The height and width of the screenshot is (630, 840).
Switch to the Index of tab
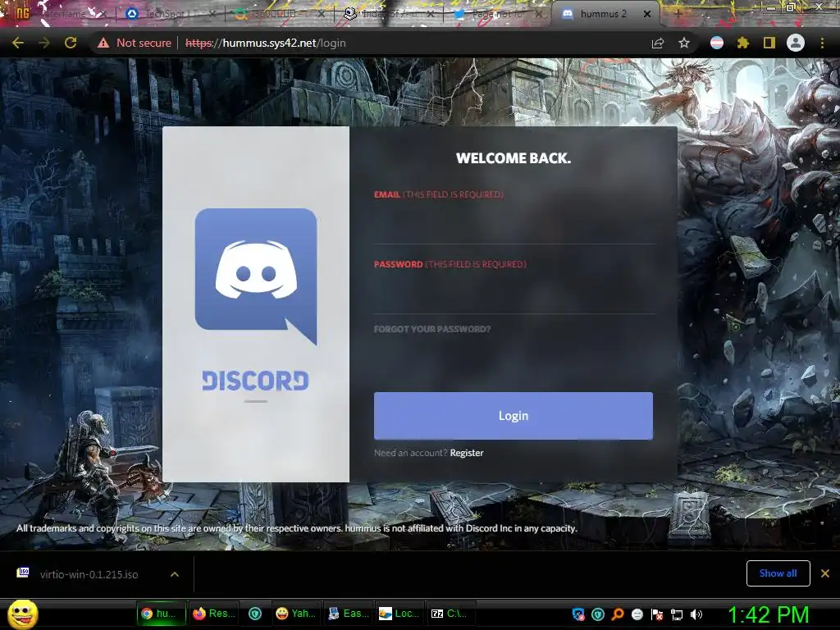point(388,14)
